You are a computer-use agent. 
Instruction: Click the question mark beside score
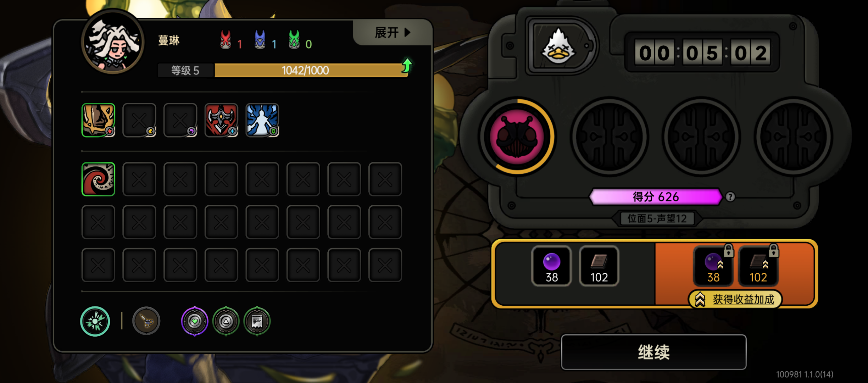click(x=730, y=197)
